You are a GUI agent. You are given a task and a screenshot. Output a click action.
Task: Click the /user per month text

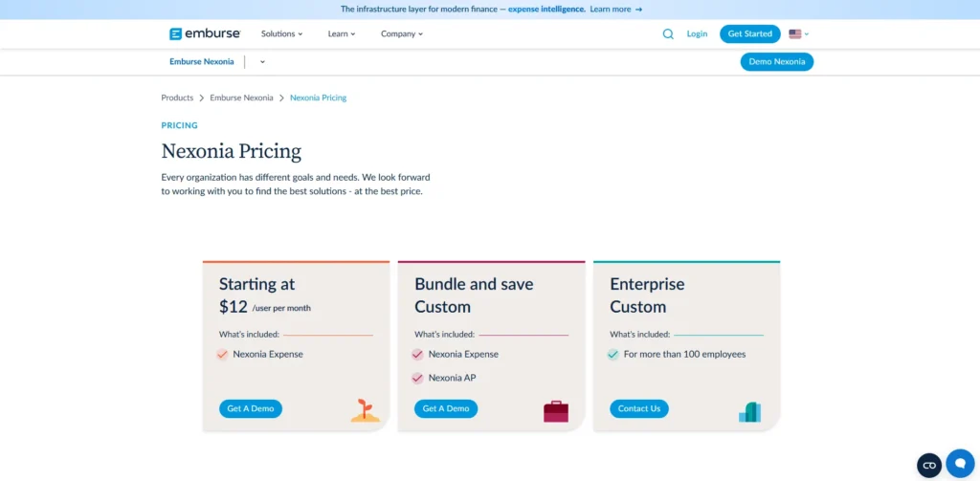281,308
